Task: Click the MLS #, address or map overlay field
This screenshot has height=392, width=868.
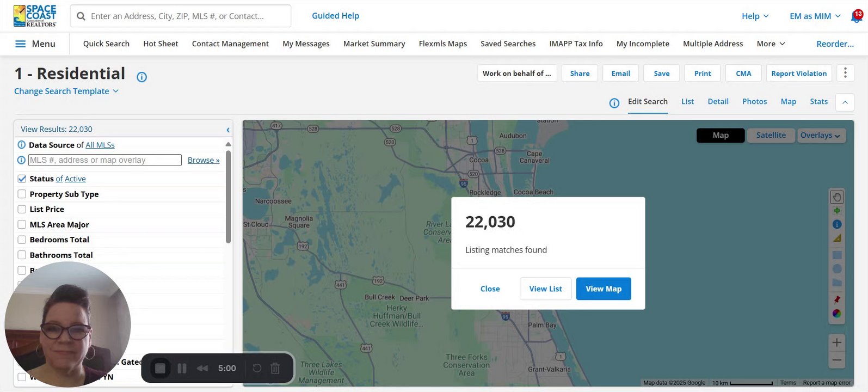Action: 104,160
